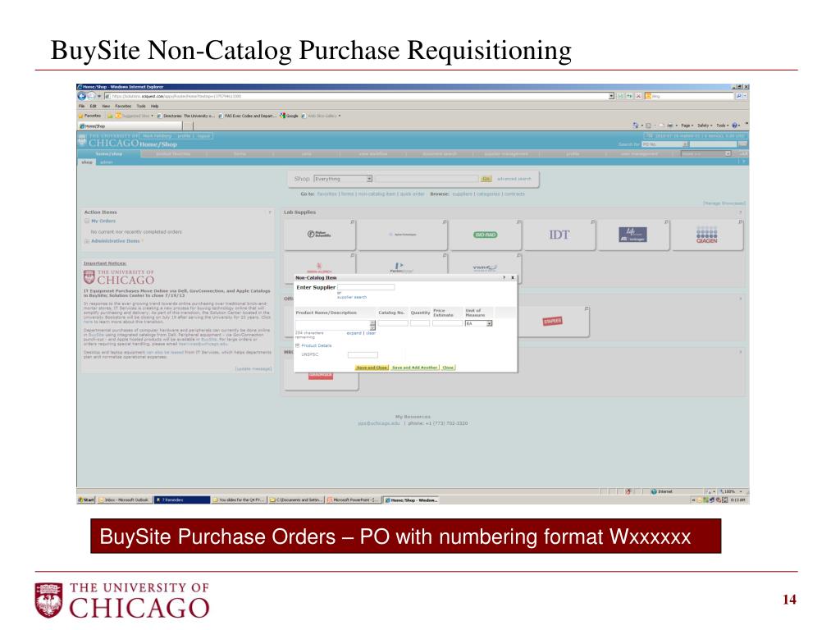Open the Favorites menu

tap(123, 106)
